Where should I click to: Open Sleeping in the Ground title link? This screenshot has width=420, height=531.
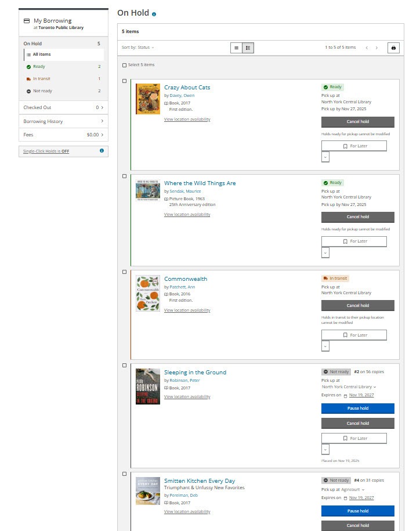(195, 373)
